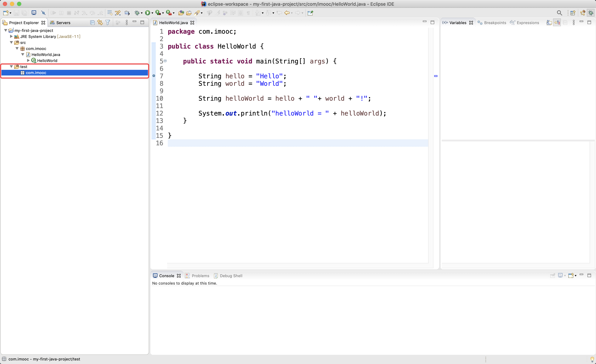
Task: Open the Run button dropdown arrow
Action: point(152,13)
